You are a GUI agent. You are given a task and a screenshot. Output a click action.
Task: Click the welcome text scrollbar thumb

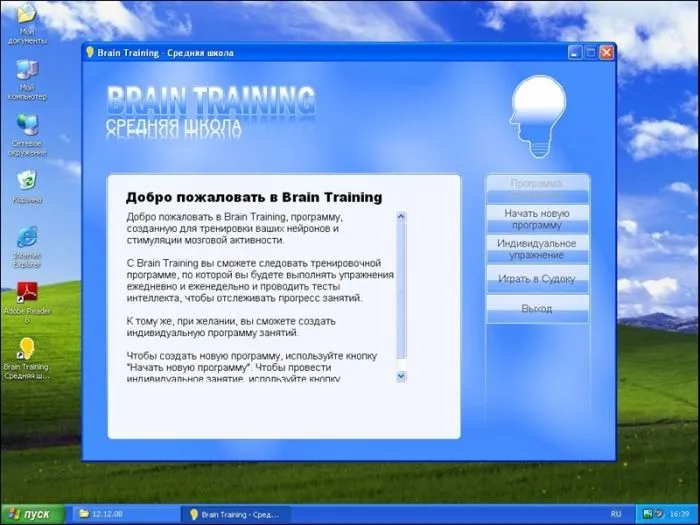401,290
